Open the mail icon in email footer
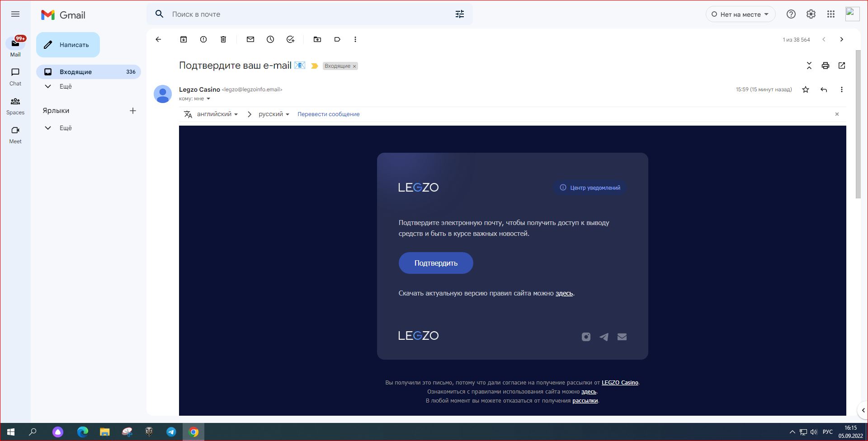868x441 pixels. pyautogui.click(x=622, y=337)
